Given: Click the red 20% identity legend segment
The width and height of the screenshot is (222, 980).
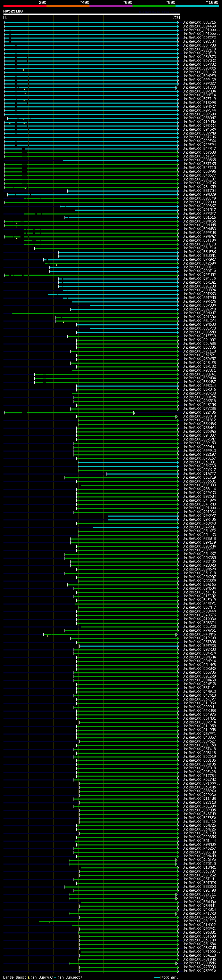Looking at the screenshot, I should click(25, 6).
